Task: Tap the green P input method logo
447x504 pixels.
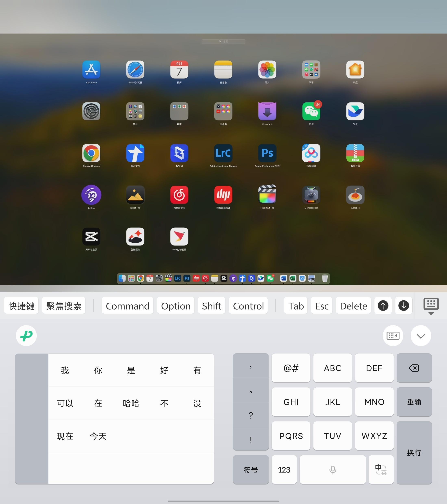Action: (x=26, y=336)
